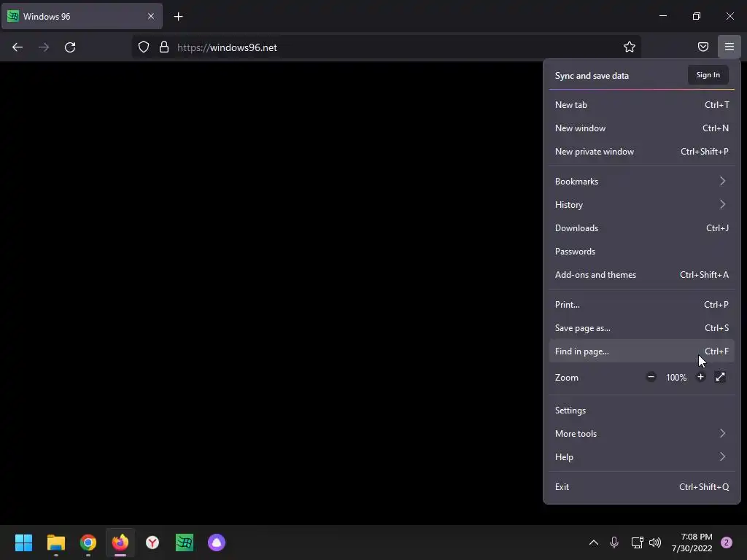Open a New private window
The height and width of the screenshot is (560, 747).
(642, 152)
